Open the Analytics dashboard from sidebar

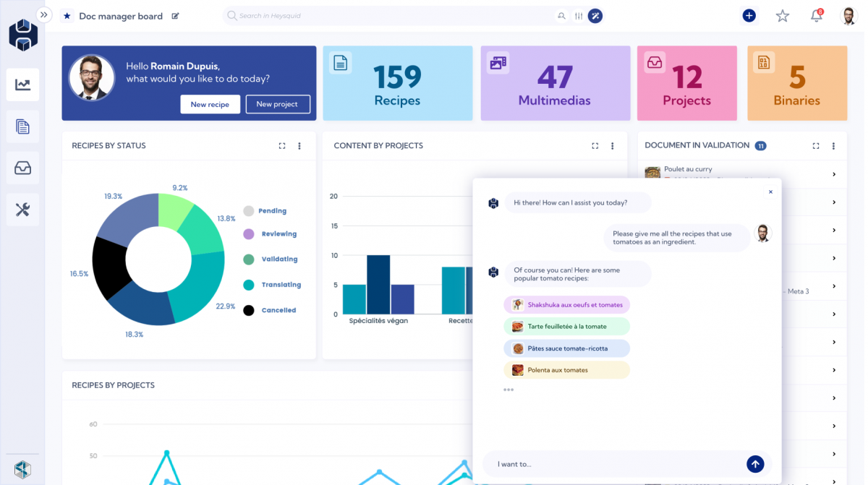pos(24,85)
